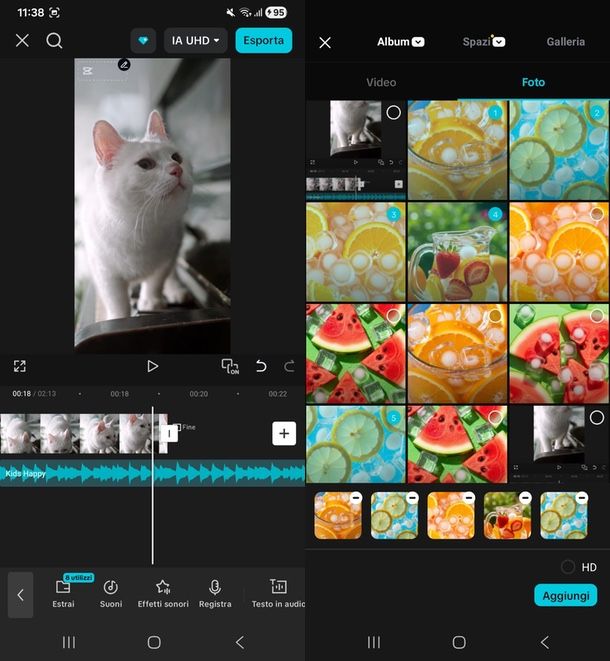
Task: Switch to the Video tab
Action: pyautogui.click(x=381, y=82)
